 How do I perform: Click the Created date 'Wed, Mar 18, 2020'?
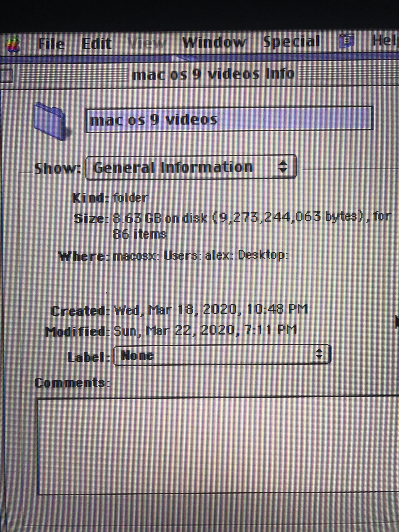tap(175, 310)
